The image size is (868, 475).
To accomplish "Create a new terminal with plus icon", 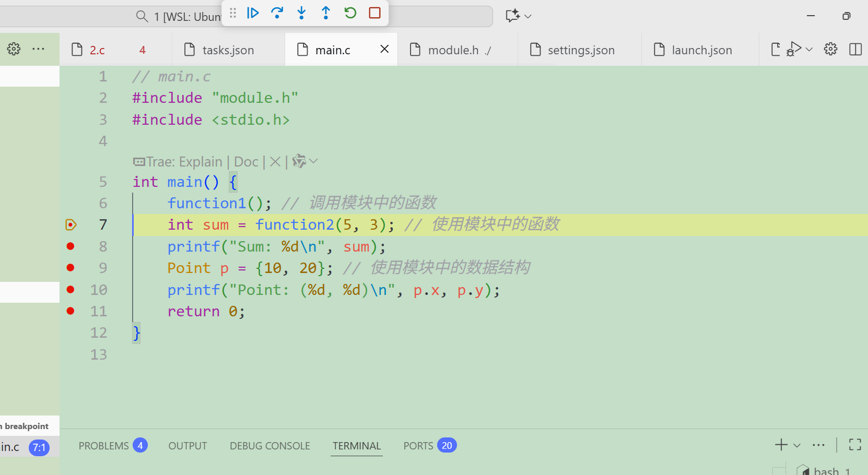I will 781,445.
